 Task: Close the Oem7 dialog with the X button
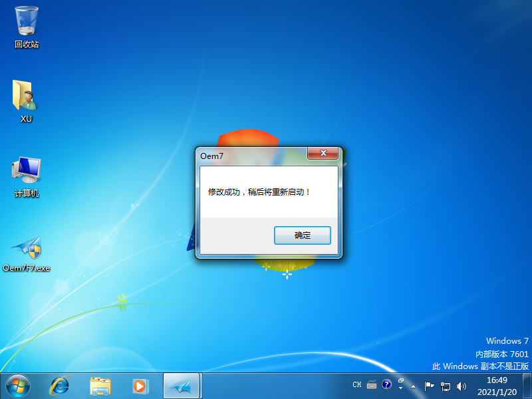click(323, 154)
